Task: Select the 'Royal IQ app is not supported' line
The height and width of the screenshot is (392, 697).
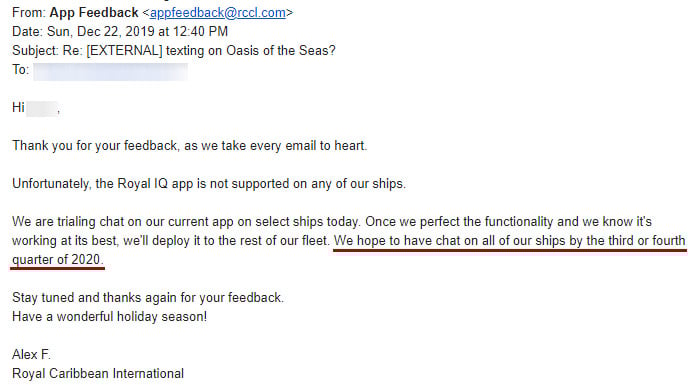Action: point(209,184)
